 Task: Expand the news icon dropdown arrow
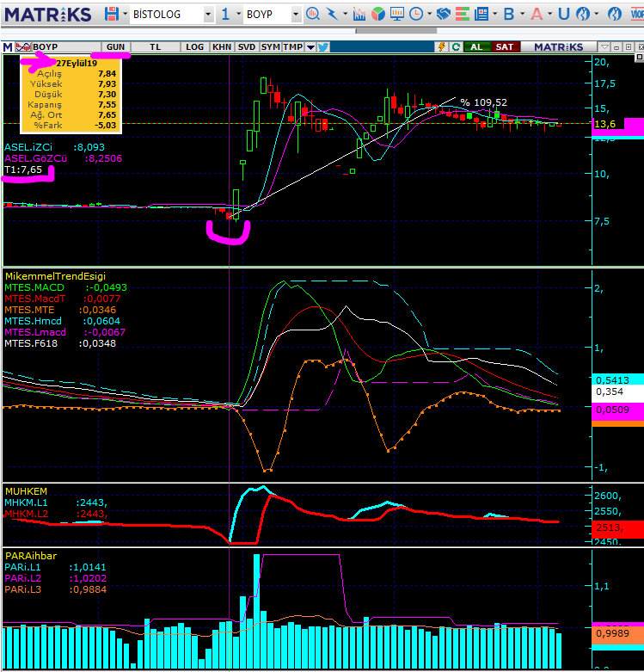pyautogui.click(x=495, y=14)
